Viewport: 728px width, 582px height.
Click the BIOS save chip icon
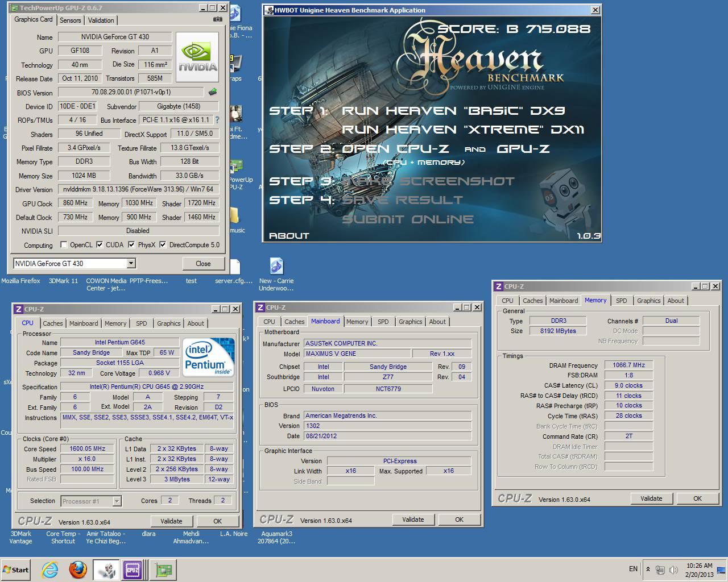pyautogui.click(x=213, y=92)
